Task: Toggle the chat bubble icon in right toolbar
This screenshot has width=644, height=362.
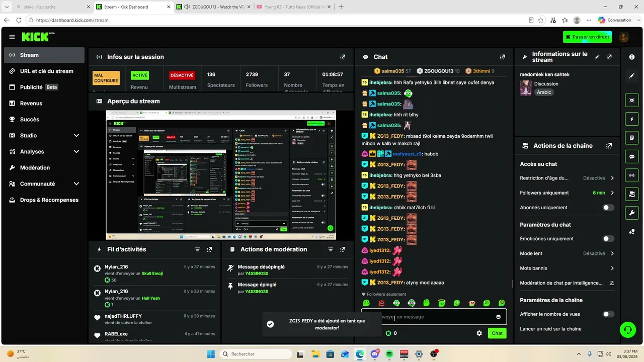Action: pyautogui.click(x=632, y=156)
